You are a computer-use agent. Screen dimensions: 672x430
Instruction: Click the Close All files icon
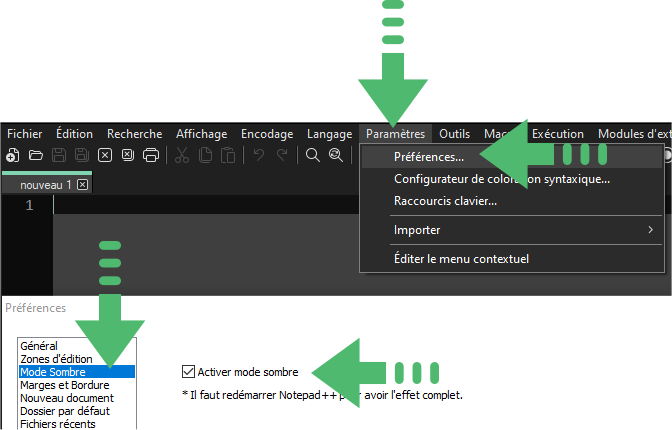click(128, 155)
